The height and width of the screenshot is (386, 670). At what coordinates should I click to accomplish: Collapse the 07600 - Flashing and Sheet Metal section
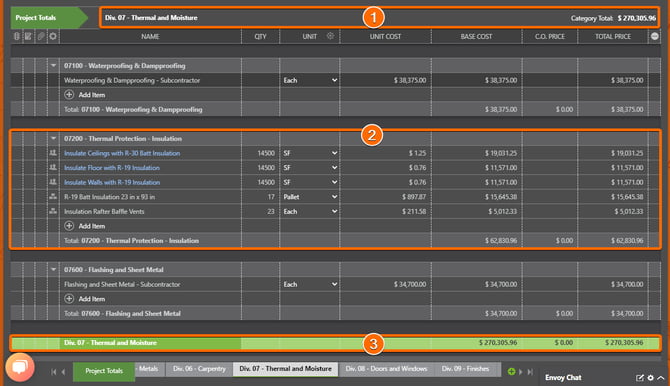[53, 269]
